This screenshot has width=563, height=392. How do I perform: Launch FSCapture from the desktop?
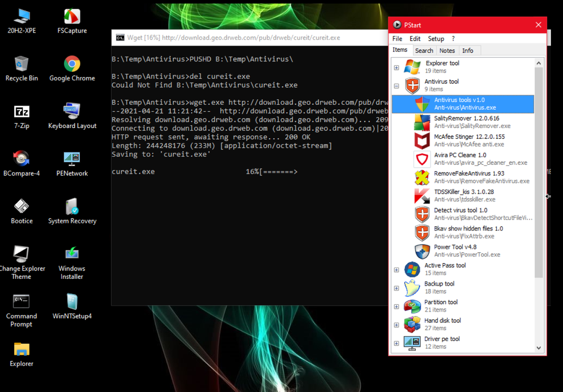click(x=72, y=22)
